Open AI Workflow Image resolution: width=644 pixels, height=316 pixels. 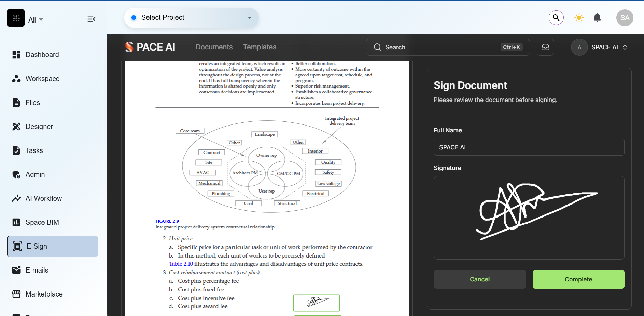pos(43,198)
